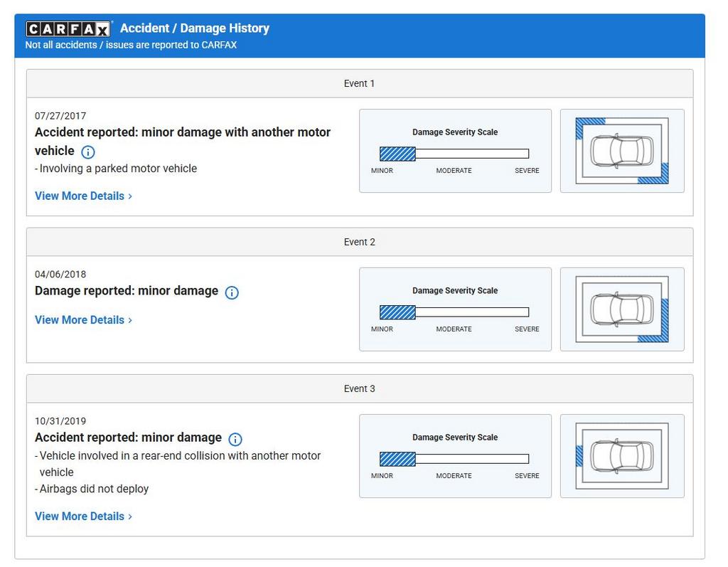Image resolution: width=728 pixels, height=567 pixels.
Task: Click Event 2 damage severity scale bar
Action: coord(454,312)
